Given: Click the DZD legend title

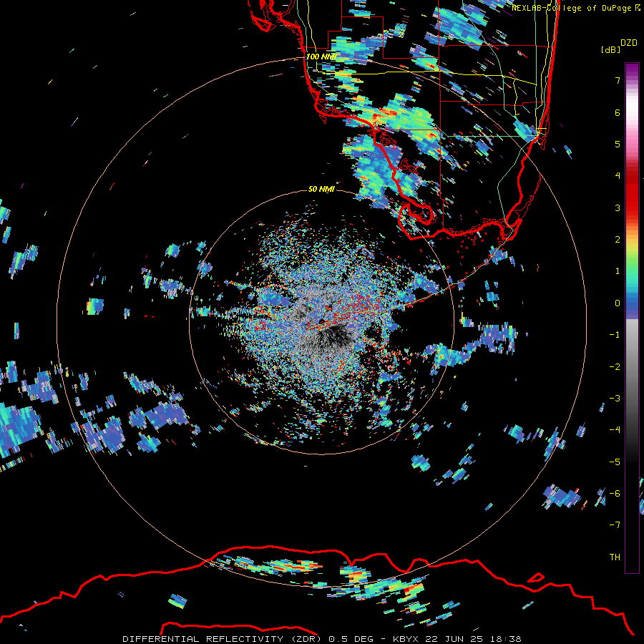Looking at the screenshot, I should [x=629, y=43].
